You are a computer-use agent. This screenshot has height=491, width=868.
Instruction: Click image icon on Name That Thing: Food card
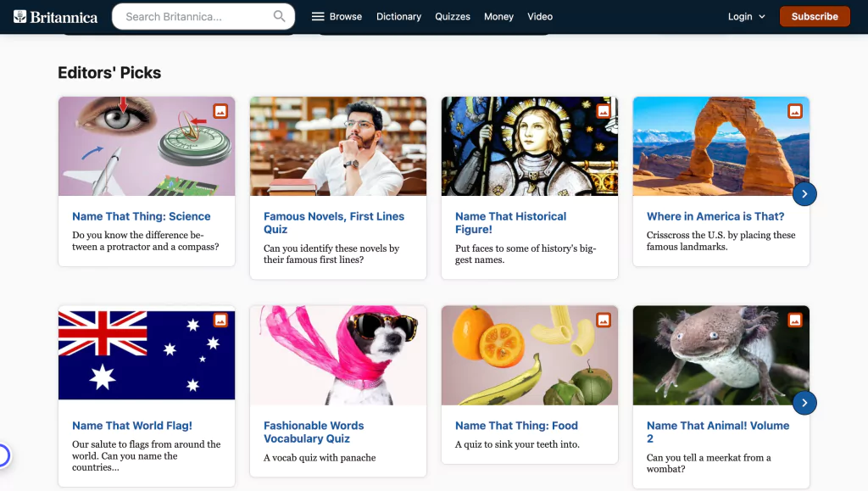604,320
